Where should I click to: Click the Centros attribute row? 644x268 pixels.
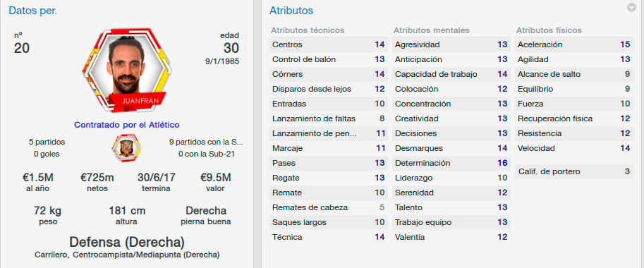tap(328, 44)
